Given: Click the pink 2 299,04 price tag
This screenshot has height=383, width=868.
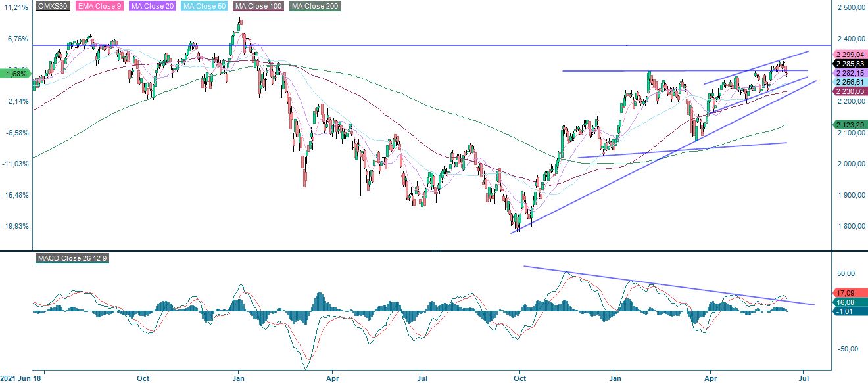Looking at the screenshot, I should (849, 55).
